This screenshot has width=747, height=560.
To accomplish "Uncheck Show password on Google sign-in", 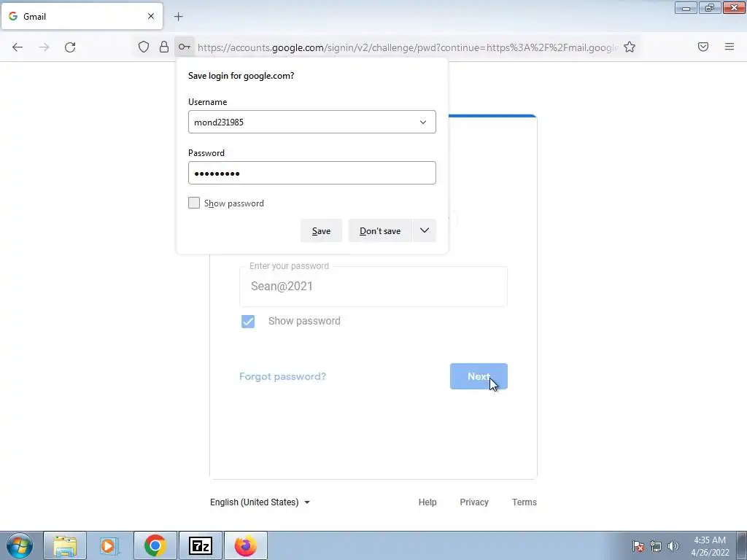I will tap(248, 322).
